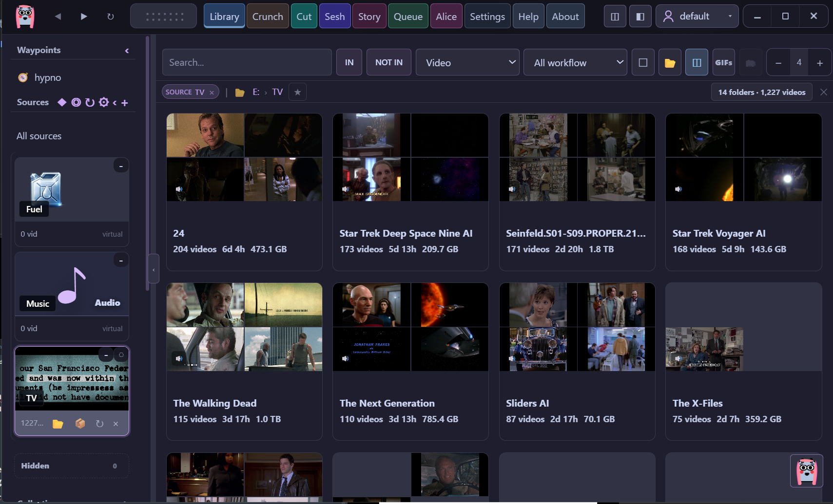
Task: Favorite the E: TV path with star
Action: [297, 92]
